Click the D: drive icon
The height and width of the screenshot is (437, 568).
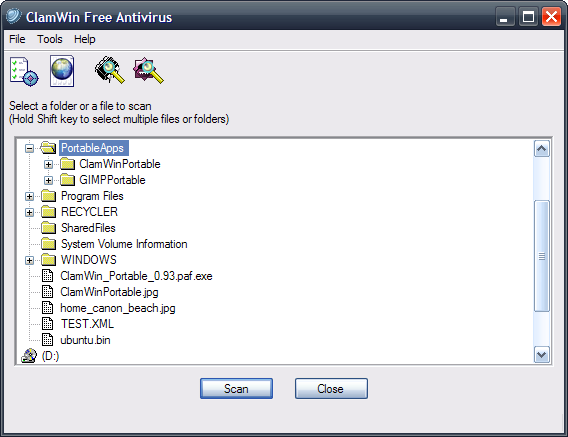pyautogui.click(x=29, y=356)
